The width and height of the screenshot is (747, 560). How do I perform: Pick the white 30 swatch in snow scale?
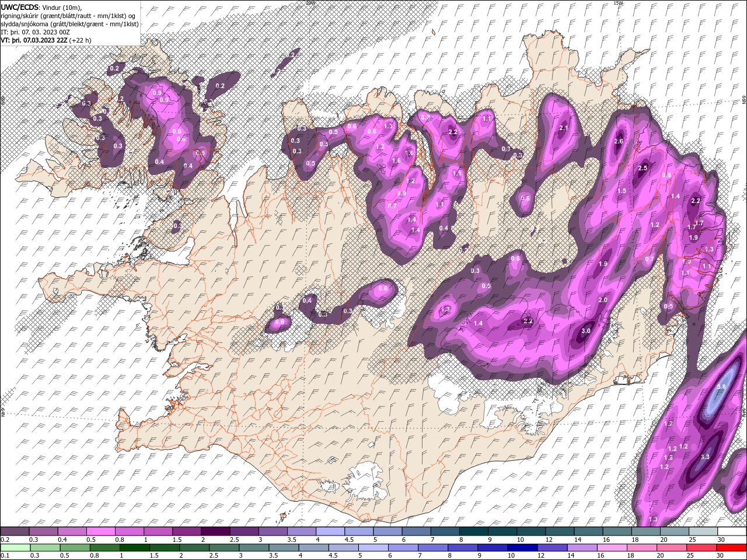pos(732,531)
